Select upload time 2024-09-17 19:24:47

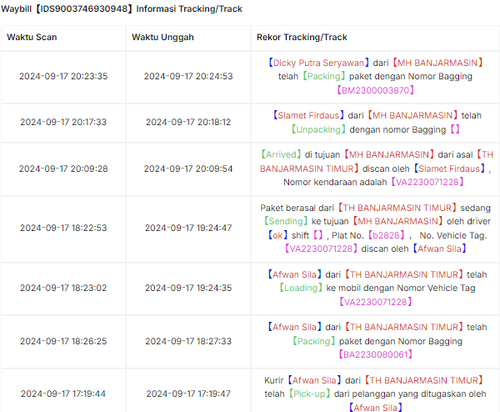tap(188, 228)
